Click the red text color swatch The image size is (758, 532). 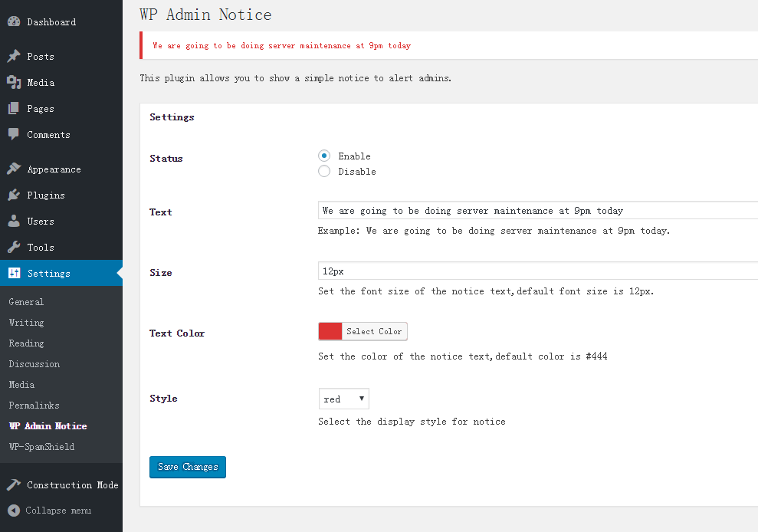click(x=330, y=331)
